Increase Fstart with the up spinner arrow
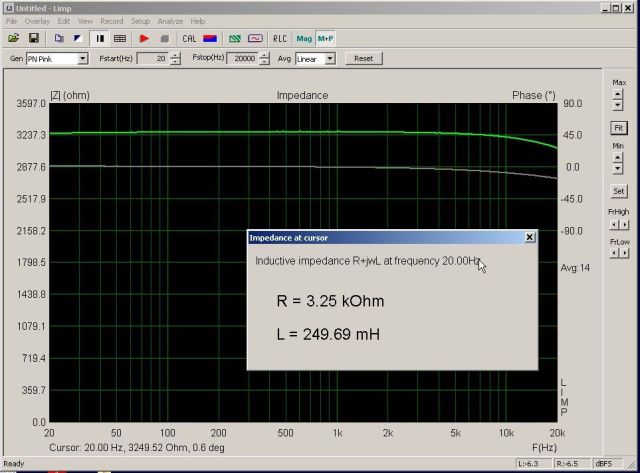Screen dimensions: 640x473 pos(175,56)
